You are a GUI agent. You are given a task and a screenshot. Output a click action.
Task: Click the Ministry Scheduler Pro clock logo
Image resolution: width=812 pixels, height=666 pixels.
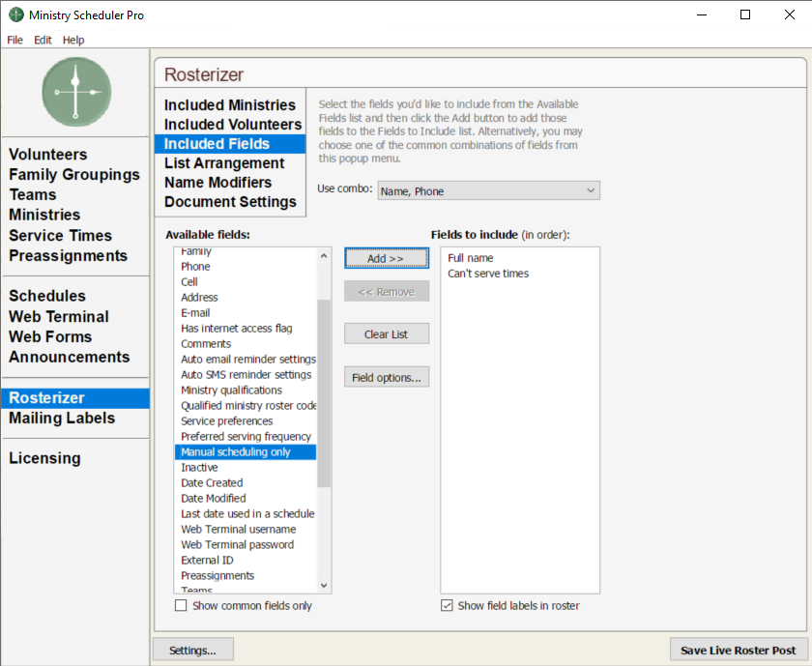pos(75,92)
